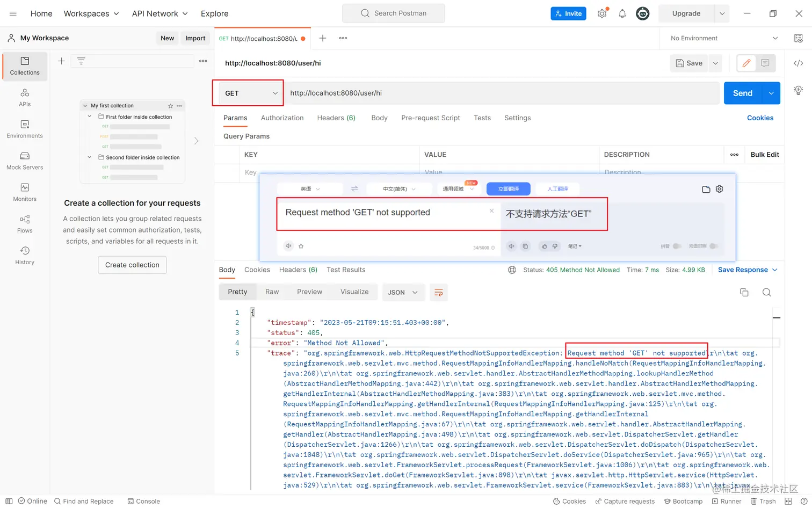
Task: Open a new request tab
Action: pyautogui.click(x=323, y=38)
